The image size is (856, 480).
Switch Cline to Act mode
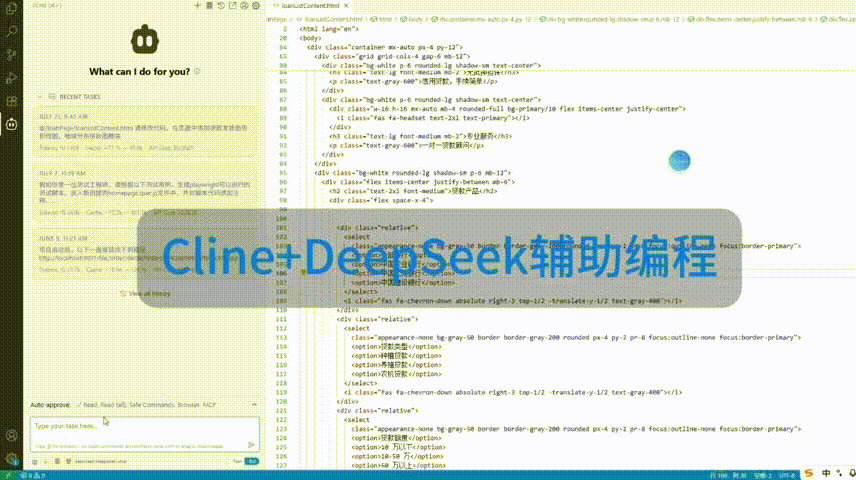252,461
